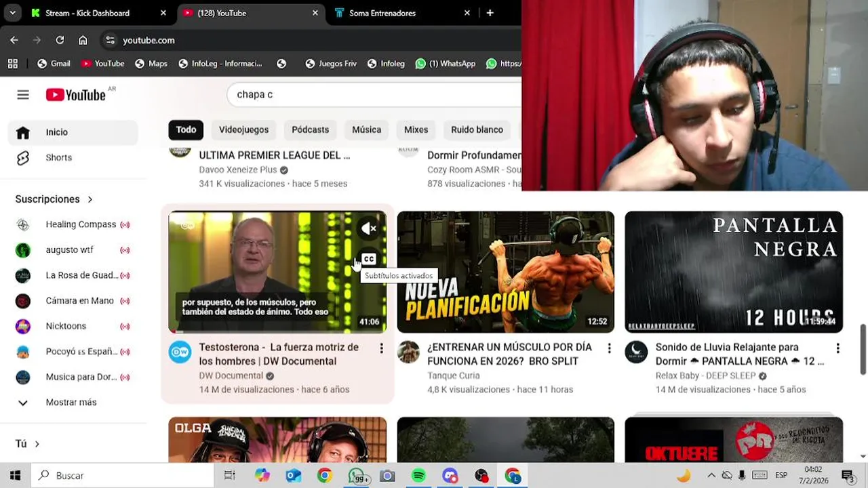
Task: Open a new browser tab
Action: click(x=490, y=13)
